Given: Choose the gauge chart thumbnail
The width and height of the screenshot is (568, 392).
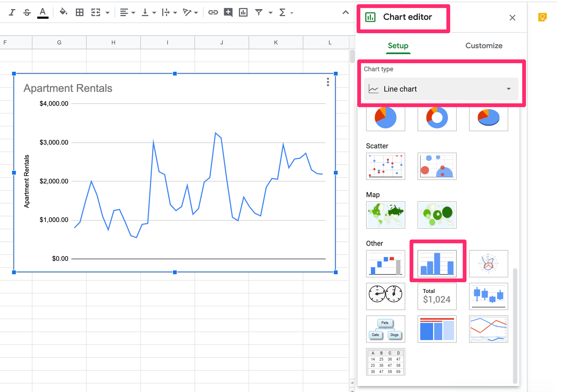Looking at the screenshot, I should [385, 296].
